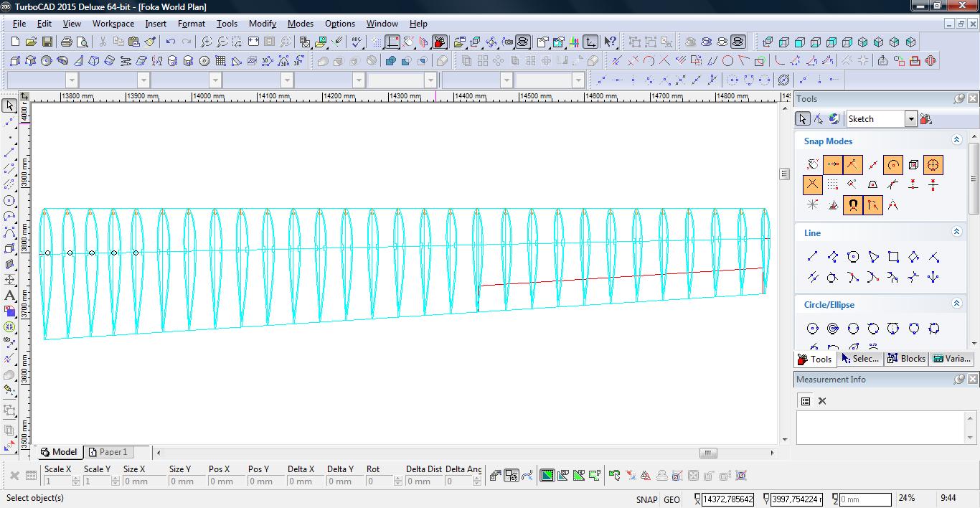This screenshot has width=980, height=508.
Task: Click the single line tool in Line panel
Action: coord(812,257)
